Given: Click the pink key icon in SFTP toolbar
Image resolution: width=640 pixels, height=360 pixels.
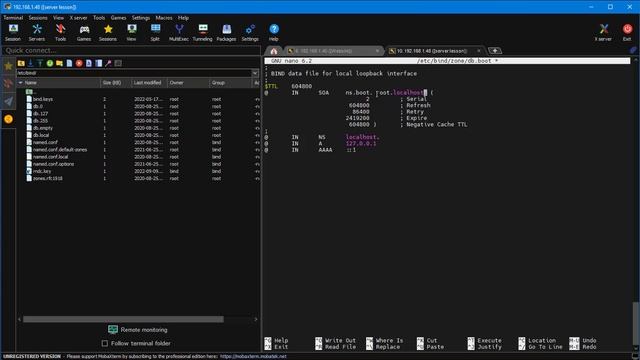Looking at the screenshot, I should [x=108, y=63].
